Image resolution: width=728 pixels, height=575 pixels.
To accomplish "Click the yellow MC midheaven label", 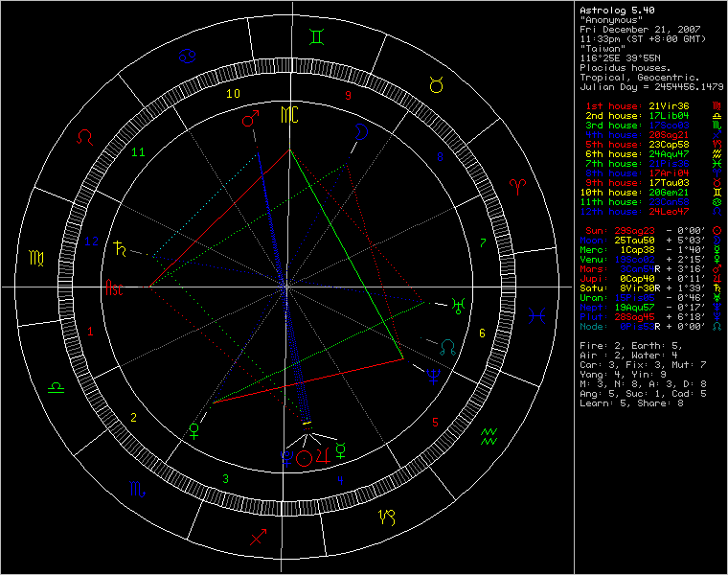I will [289, 115].
